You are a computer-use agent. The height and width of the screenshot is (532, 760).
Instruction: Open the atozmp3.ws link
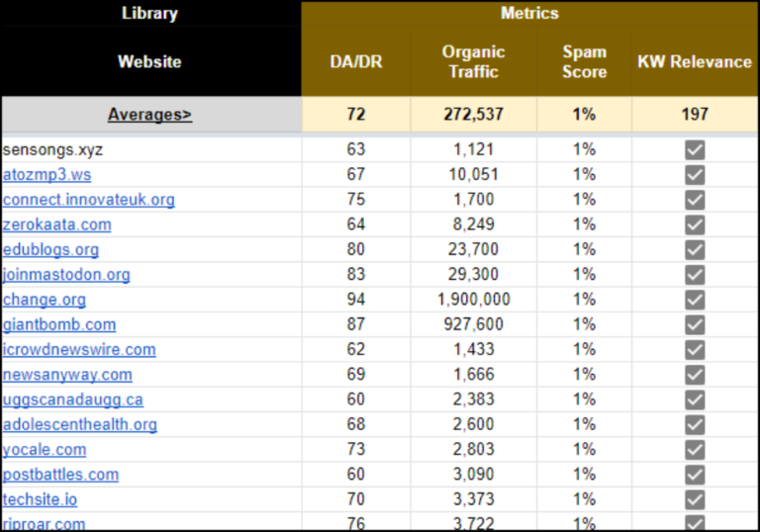(47, 174)
